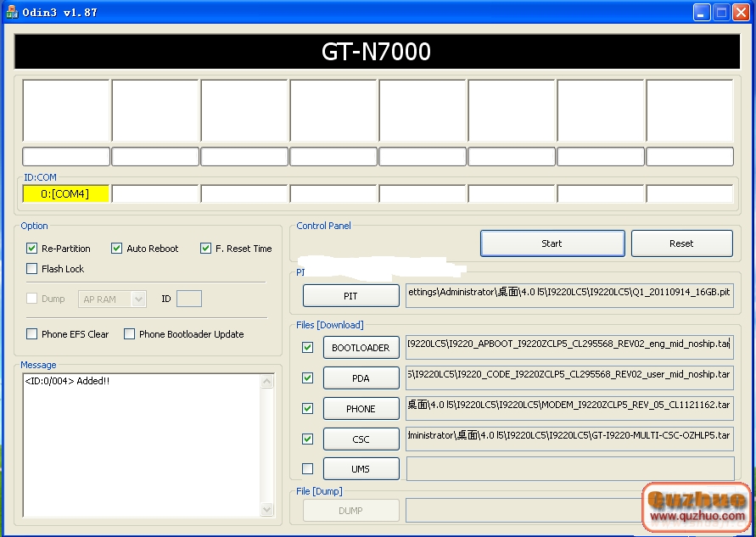This screenshot has height=537, width=756.
Task: Pick a PHONE modem file
Action: click(x=361, y=408)
